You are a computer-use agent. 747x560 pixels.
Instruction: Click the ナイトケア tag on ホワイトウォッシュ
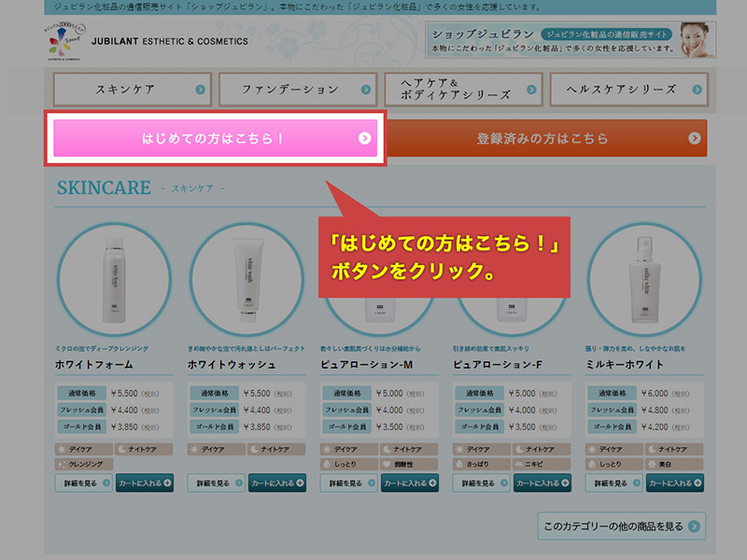tap(276, 449)
